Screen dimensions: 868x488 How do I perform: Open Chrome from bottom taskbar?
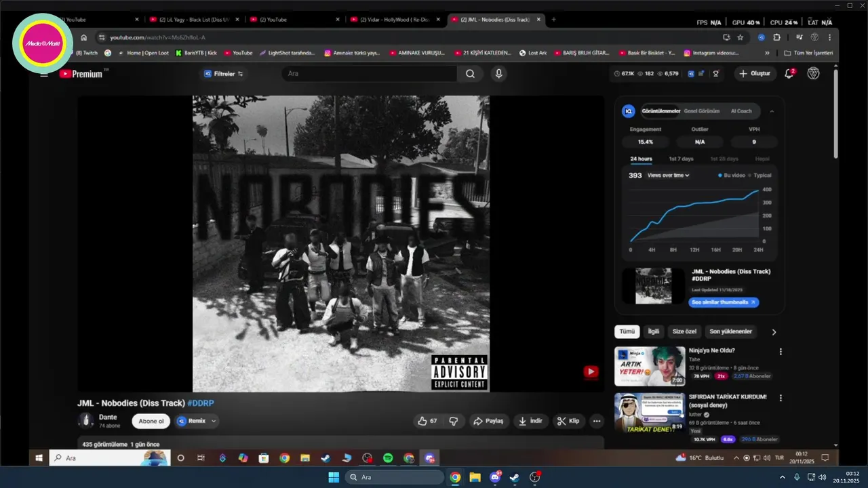pos(455,477)
